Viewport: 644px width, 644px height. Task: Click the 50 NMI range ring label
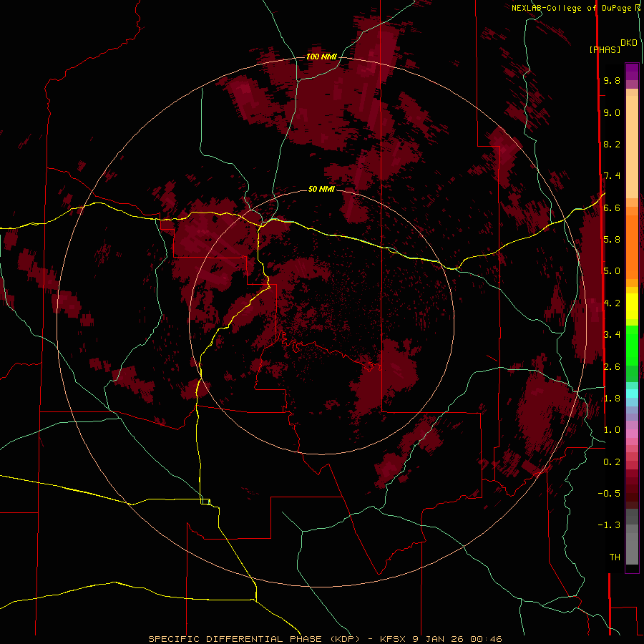pyautogui.click(x=321, y=189)
